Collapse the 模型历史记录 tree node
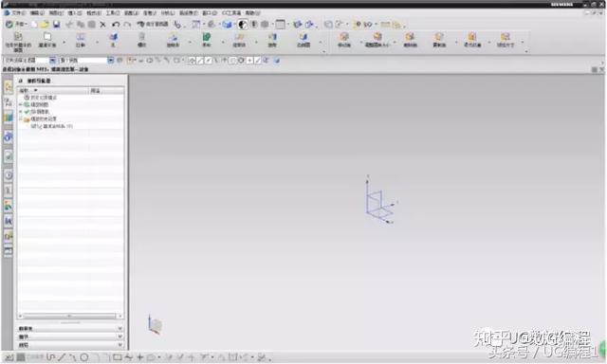607x364 pixels. [x=21, y=118]
